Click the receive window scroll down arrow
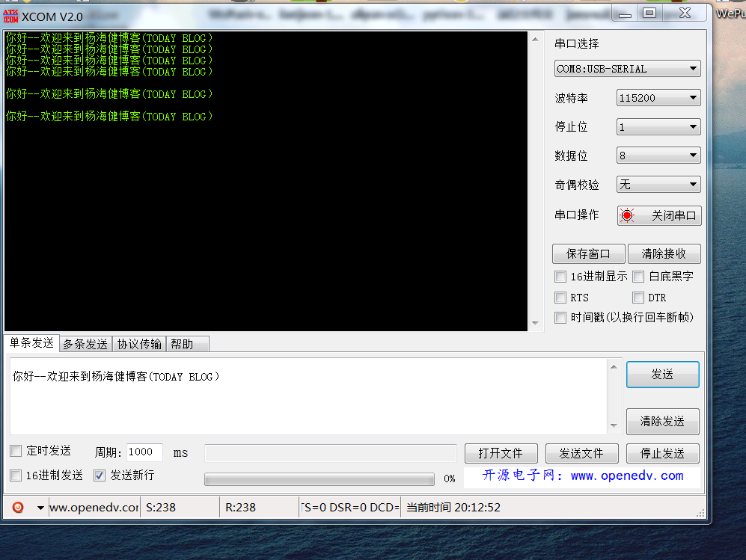Screen dimensions: 746x560 [535, 323]
